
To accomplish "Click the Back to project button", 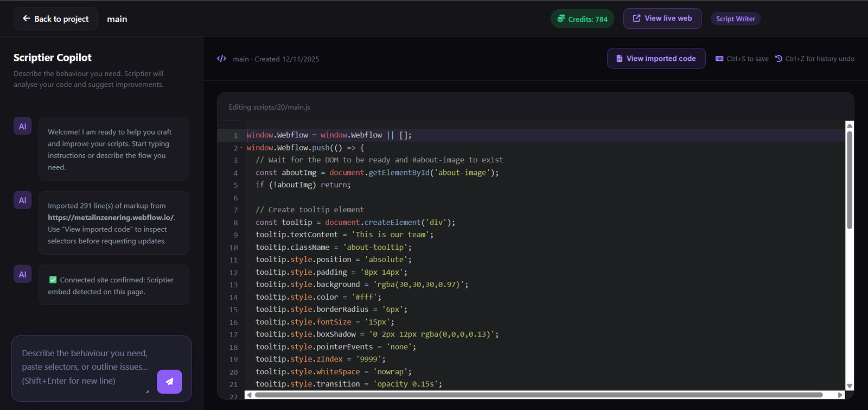I will pos(55,18).
